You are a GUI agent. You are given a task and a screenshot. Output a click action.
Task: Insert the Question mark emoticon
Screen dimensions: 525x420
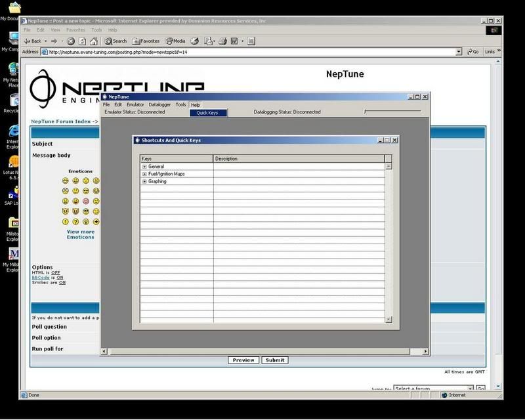pos(75,222)
